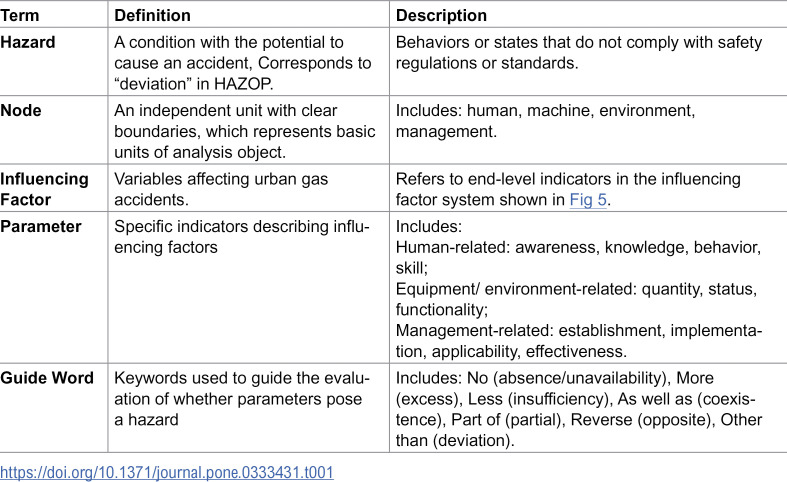Click the Definition column header
The height and width of the screenshot is (482, 787).
click(x=153, y=15)
